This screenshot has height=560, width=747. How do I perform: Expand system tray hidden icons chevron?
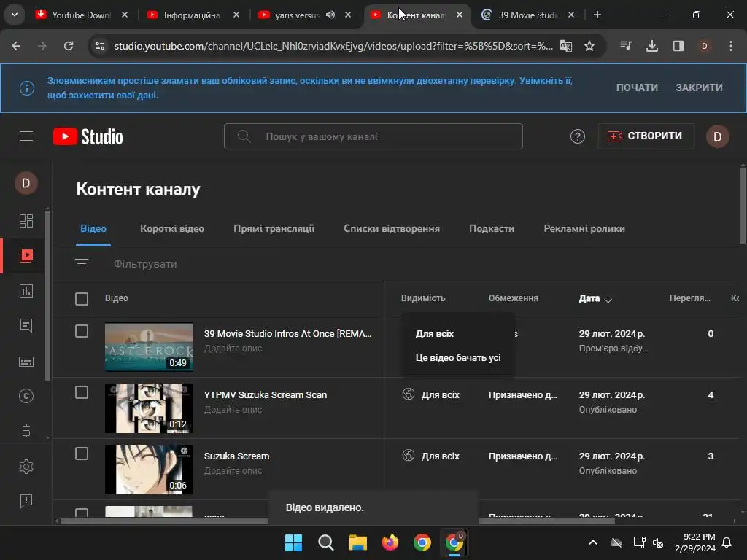(x=592, y=542)
